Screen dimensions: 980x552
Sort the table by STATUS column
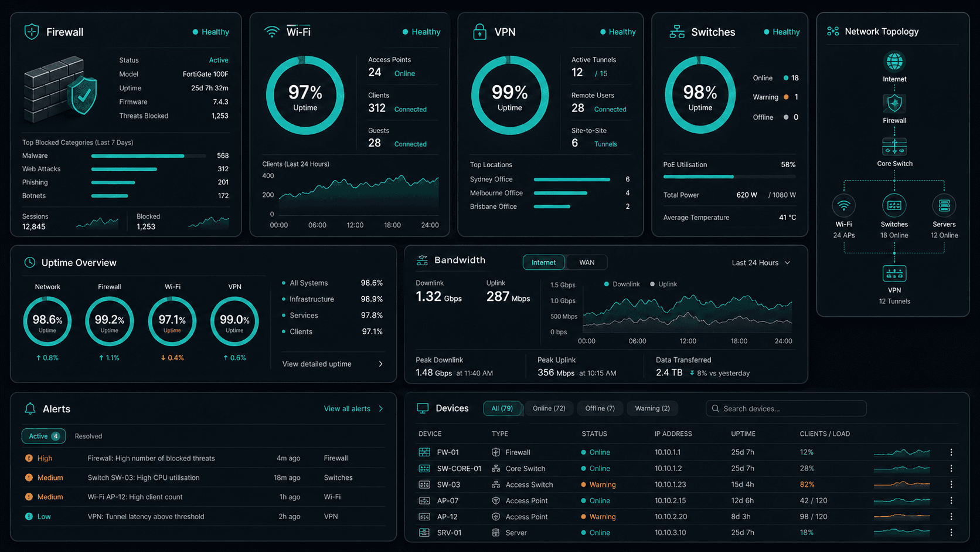coord(594,434)
